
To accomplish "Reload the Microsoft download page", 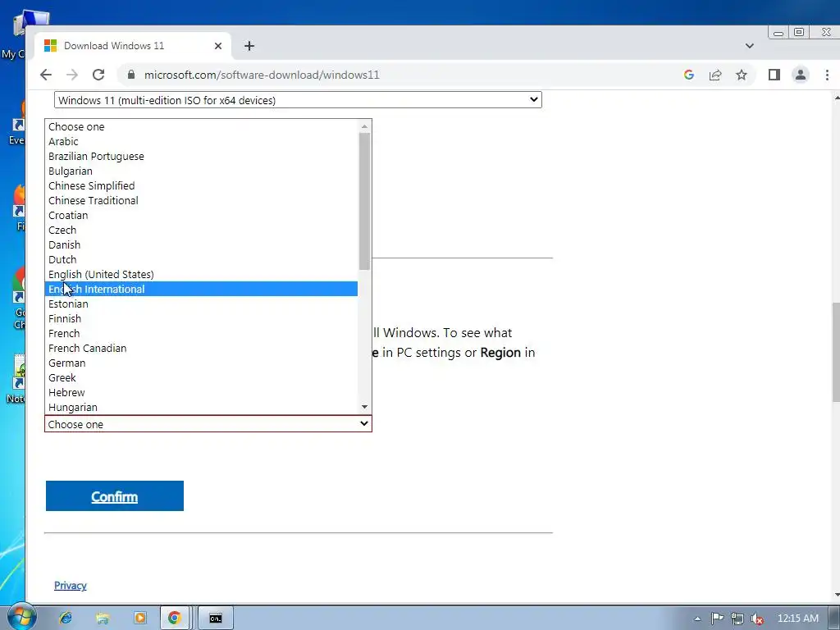I will pos(98,75).
